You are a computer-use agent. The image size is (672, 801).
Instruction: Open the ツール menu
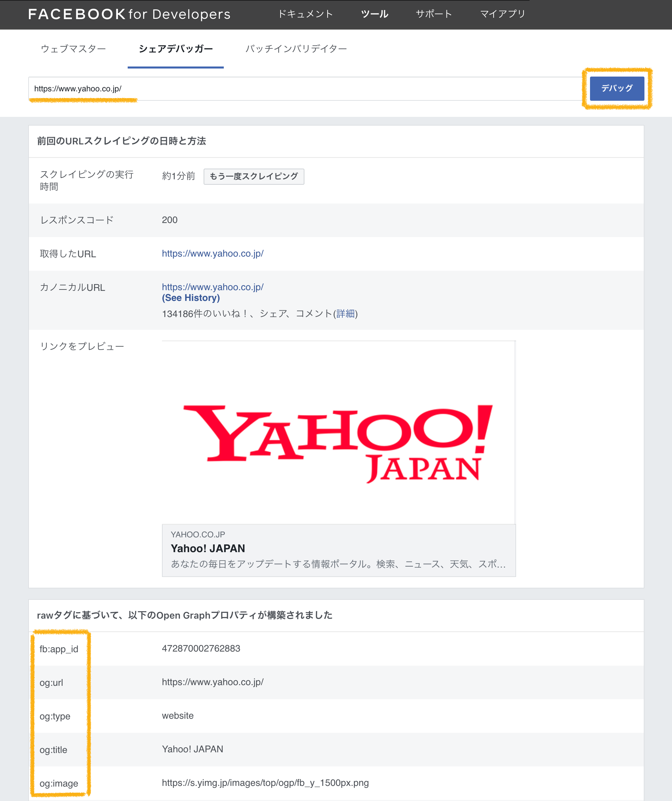point(374,14)
